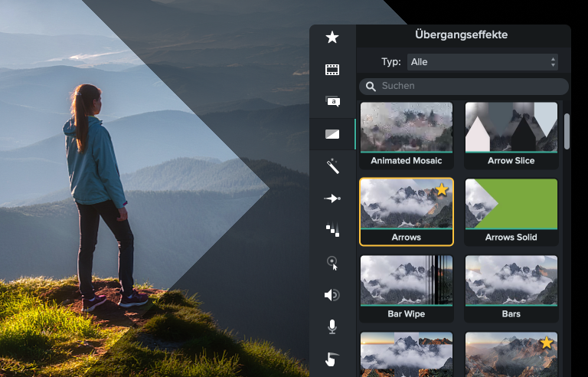This screenshot has width=588, height=377.
Task: Click the Übergangseffekte panel title
Action: pyautogui.click(x=461, y=35)
